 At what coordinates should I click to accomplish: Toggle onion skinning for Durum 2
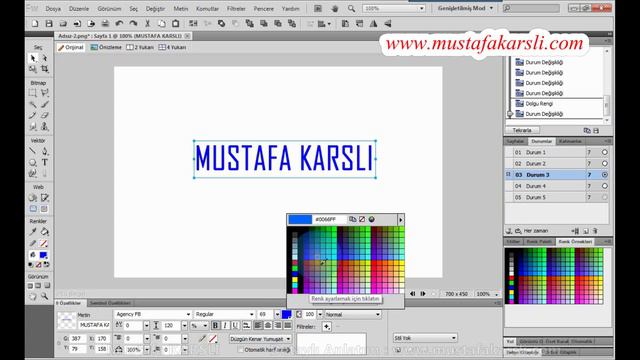click(x=604, y=163)
